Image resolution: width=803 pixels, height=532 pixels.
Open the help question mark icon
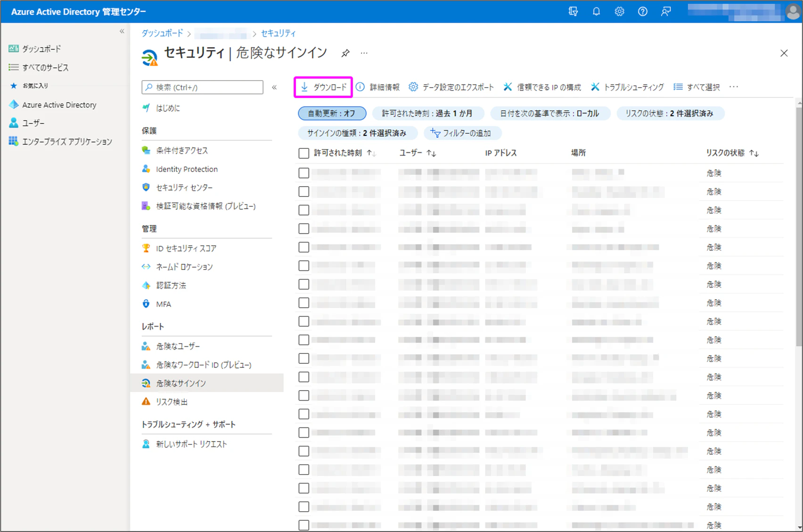pyautogui.click(x=642, y=11)
